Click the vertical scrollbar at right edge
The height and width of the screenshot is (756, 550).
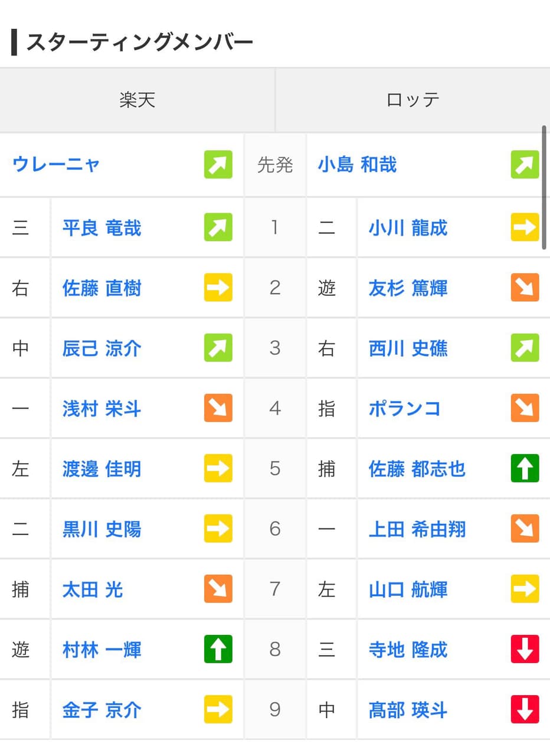tap(544, 187)
